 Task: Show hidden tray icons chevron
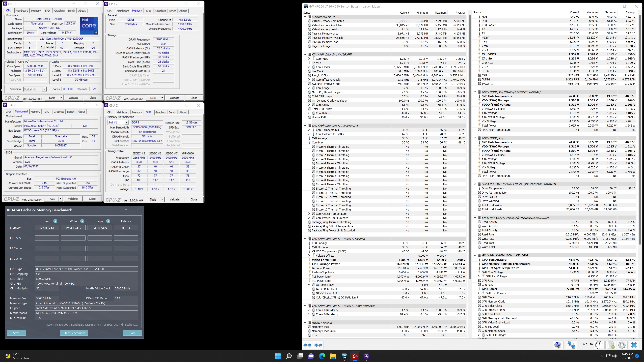coord(601,356)
